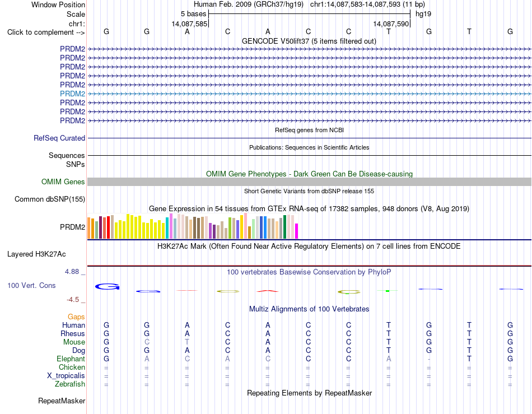Click the Scale label

pos(76,14)
